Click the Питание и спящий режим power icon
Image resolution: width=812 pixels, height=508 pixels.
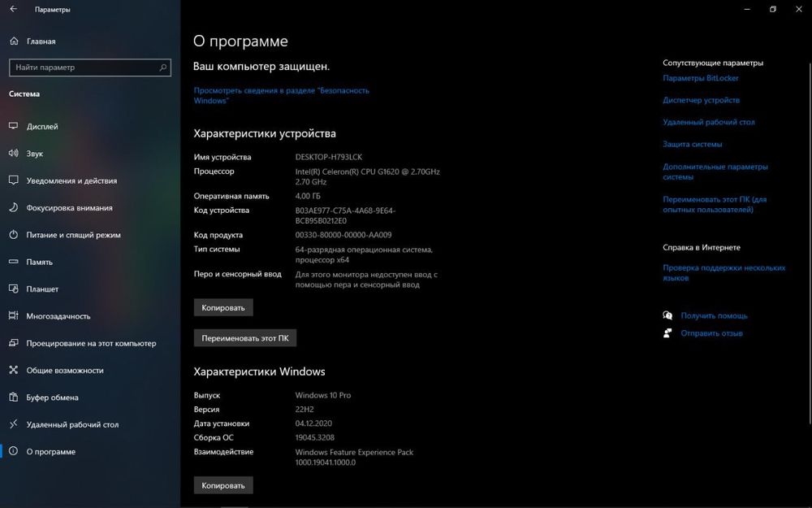(x=14, y=234)
